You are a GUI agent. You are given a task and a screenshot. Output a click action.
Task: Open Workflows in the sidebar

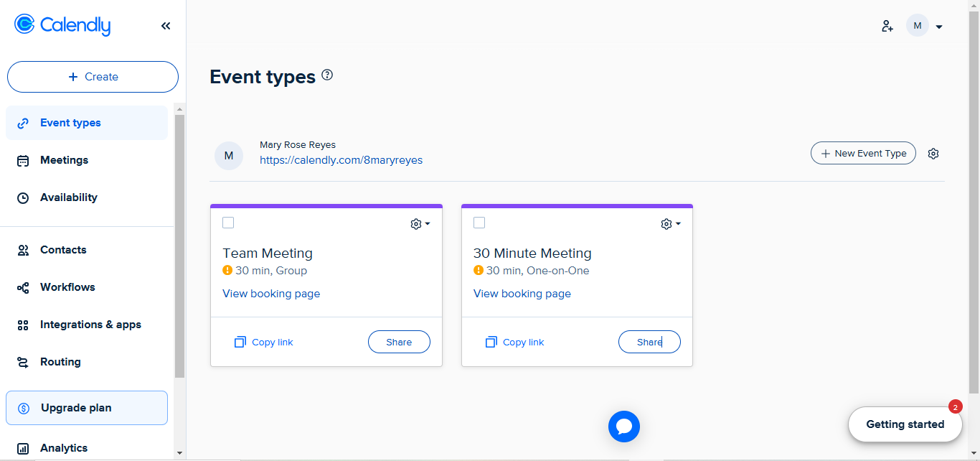[x=67, y=287]
